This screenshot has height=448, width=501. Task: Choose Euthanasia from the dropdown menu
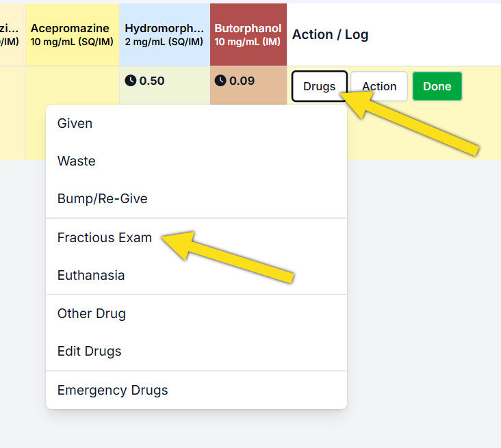coord(91,276)
